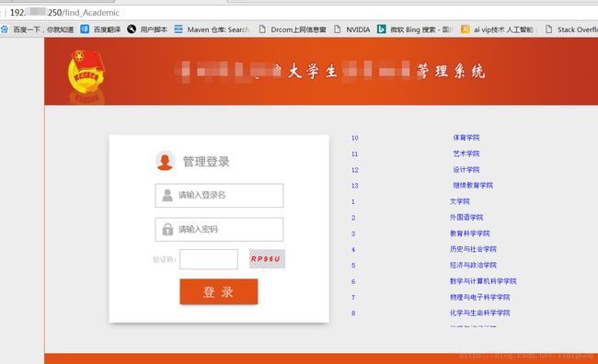The width and height of the screenshot is (598, 364).
Task: Open the 用户脚本 bookmark
Action: pos(147,29)
